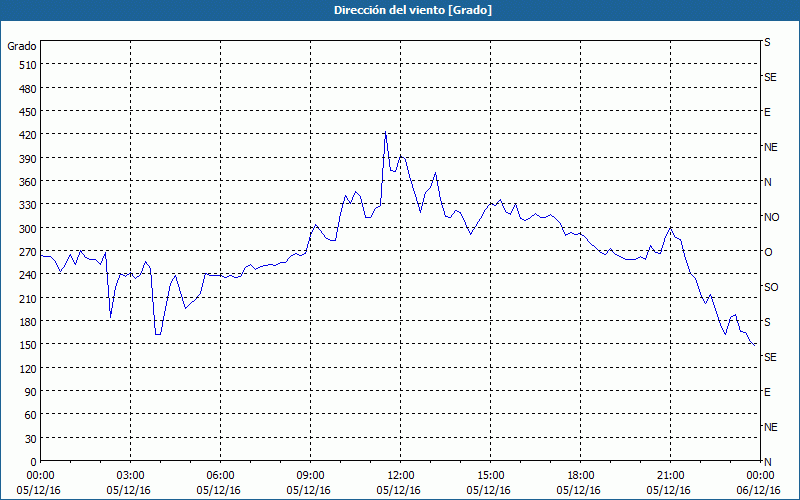Image resolution: width=800 pixels, height=500 pixels.
Task: Click the 480 value on the degree axis
Action: tap(29, 89)
